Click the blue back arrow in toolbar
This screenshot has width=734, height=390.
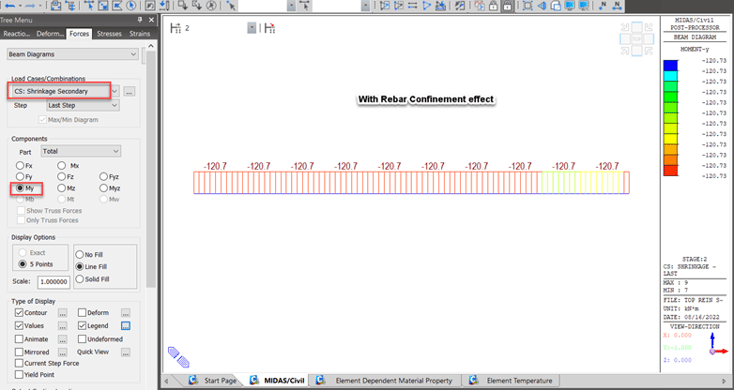[x=10, y=6]
